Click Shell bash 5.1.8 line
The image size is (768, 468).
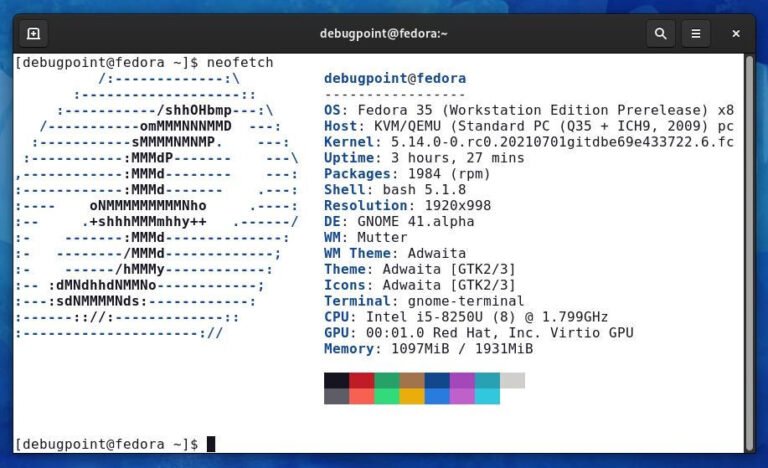click(x=395, y=190)
